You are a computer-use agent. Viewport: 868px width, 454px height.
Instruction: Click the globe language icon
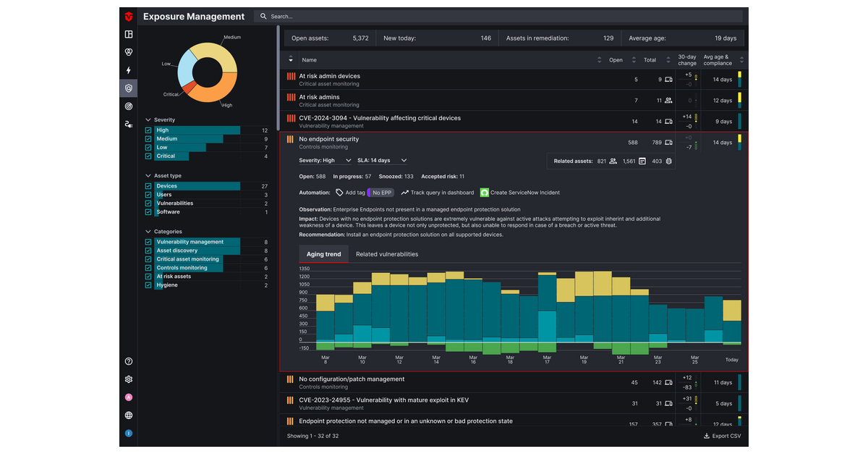[x=129, y=416]
